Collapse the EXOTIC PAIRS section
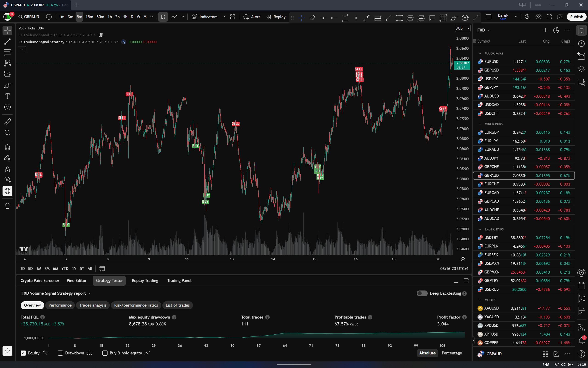588x368 pixels. pos(480,229)
